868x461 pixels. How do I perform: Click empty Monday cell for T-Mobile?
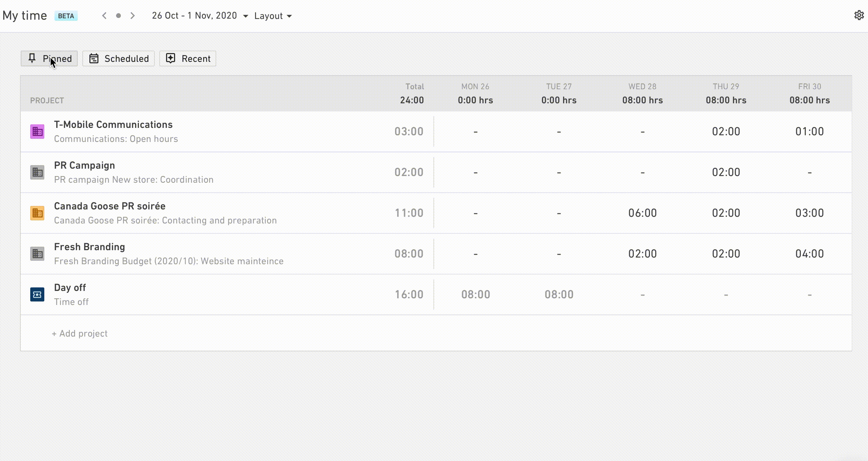[x=476, y=132]
